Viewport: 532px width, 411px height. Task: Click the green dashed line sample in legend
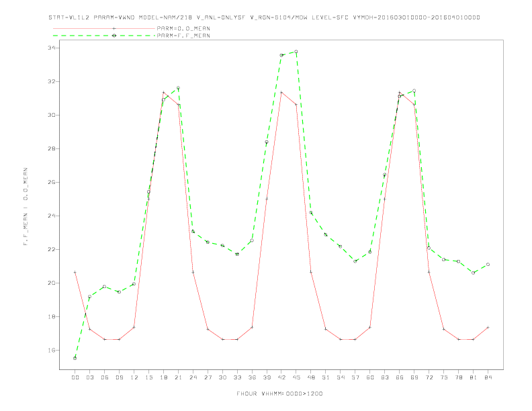coord(104,36)
